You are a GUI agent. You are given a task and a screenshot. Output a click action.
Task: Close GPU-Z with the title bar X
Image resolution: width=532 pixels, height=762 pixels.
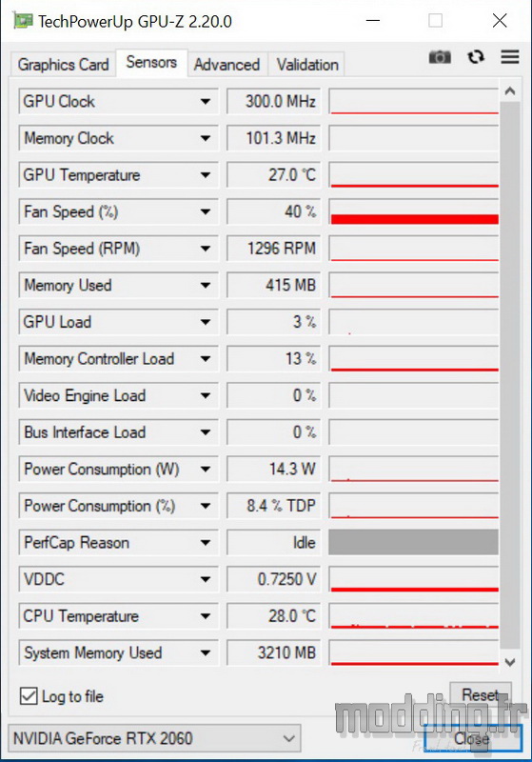500,20
